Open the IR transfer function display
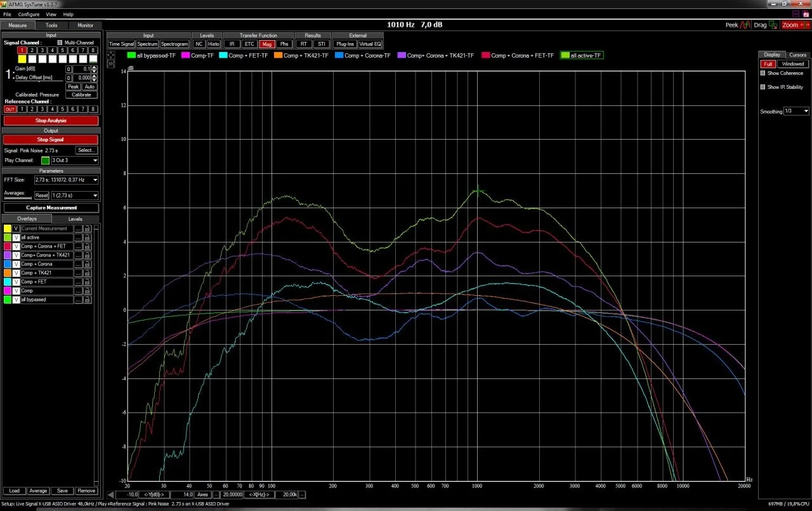Viewport: 812px width, 511px height. coord(231,44)
